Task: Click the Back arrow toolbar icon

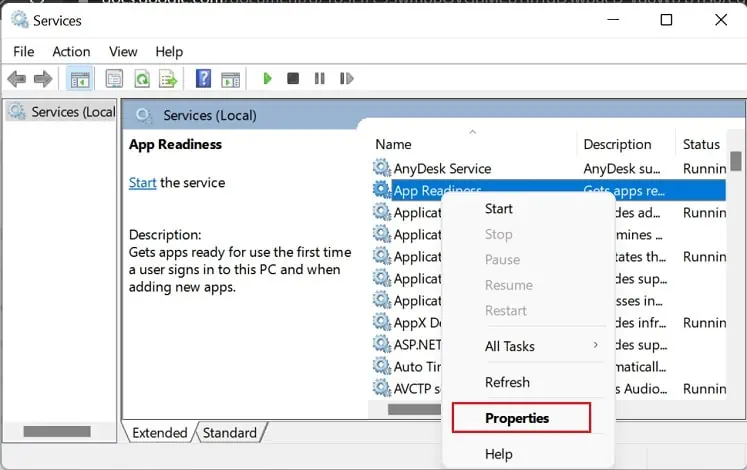Action: click(17, 79)
